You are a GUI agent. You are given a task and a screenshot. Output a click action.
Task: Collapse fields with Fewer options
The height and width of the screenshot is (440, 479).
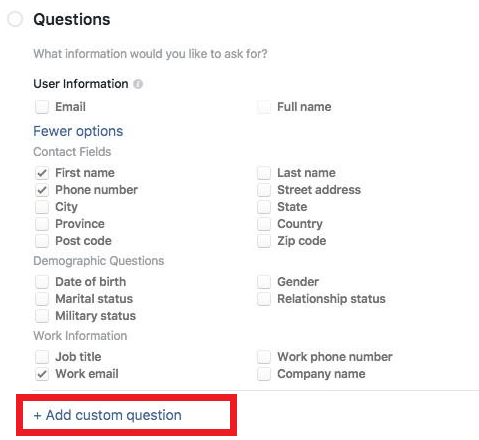pyautogui.click(x=78, y=131)
